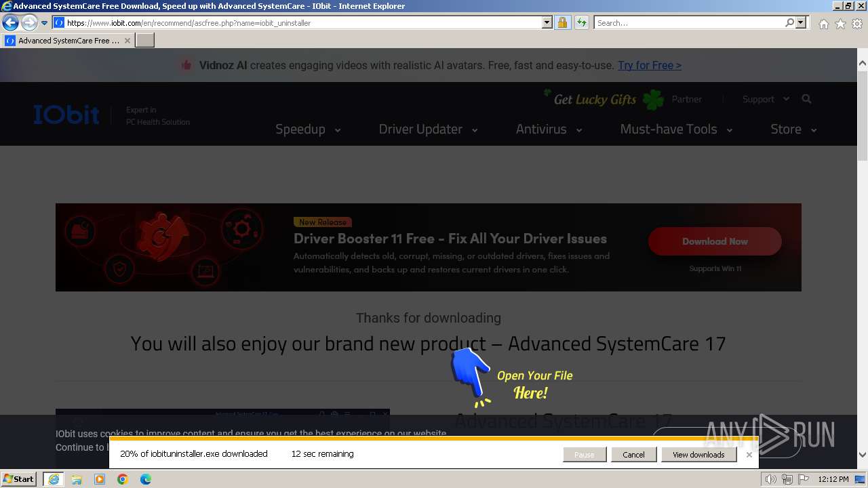Open the Partner link

[686, 99]
